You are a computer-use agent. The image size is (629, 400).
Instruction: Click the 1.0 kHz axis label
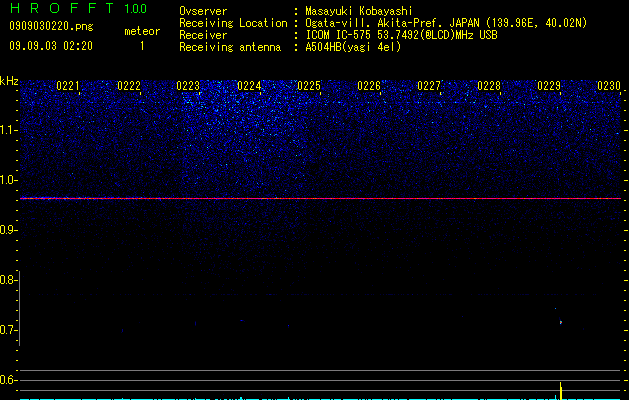[x=8, y=180]
